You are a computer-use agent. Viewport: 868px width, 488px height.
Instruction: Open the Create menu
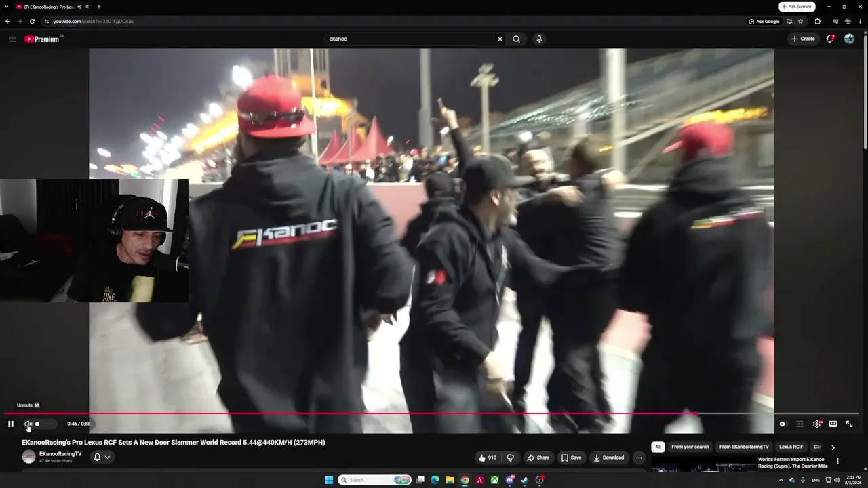(804, 39)
